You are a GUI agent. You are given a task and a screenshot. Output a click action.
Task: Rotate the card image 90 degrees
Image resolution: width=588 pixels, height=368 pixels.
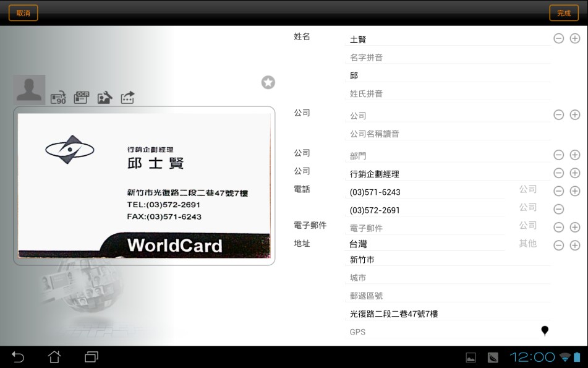[x=58, y=98]
